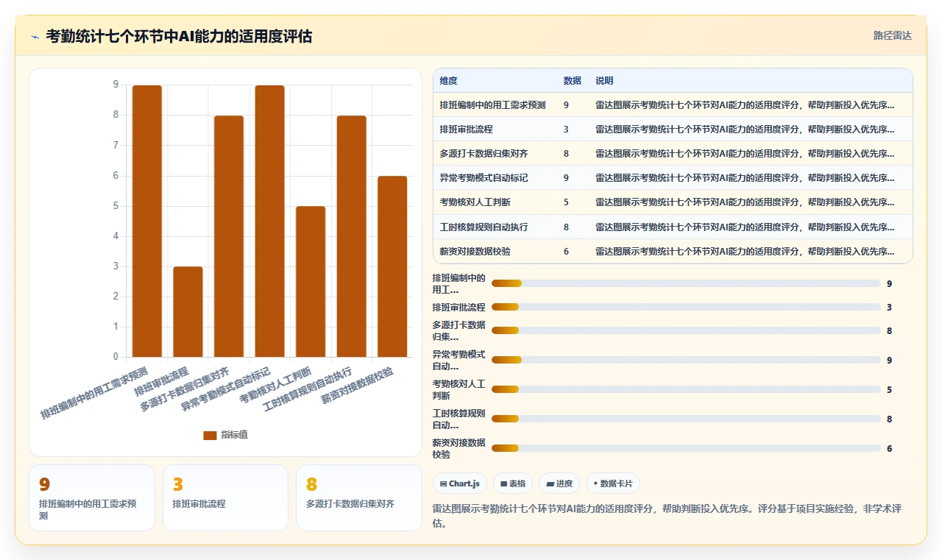Viewport: 942px width, 560px height.
Task: Select the 数据 column header
Action: tap(572, 81)
